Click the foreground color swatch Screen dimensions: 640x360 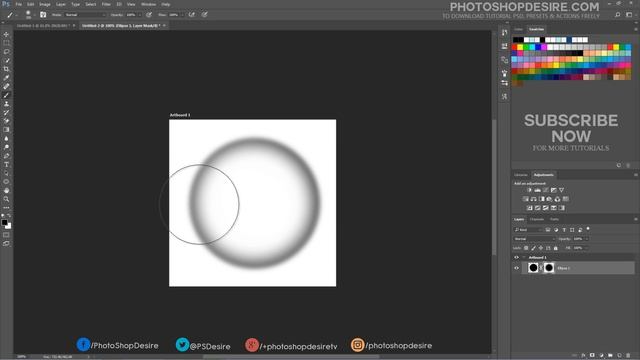point(4,222)
